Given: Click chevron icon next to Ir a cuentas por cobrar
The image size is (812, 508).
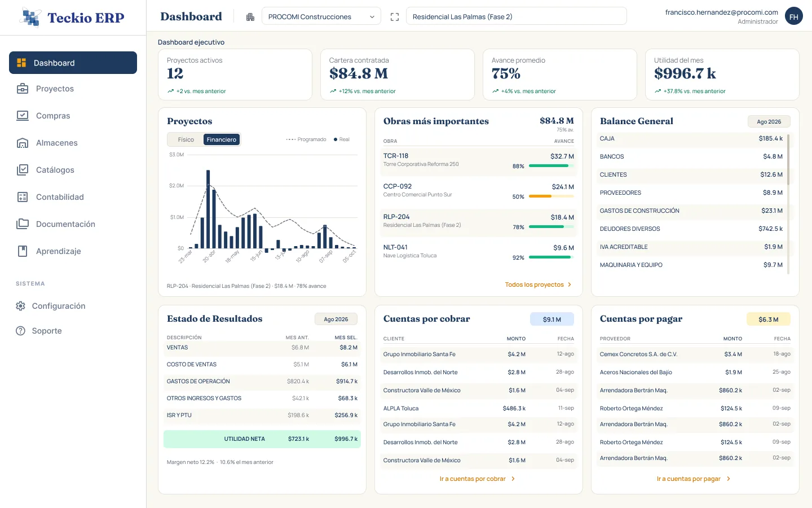Looking at the screenshot, I should pos(513,479).
